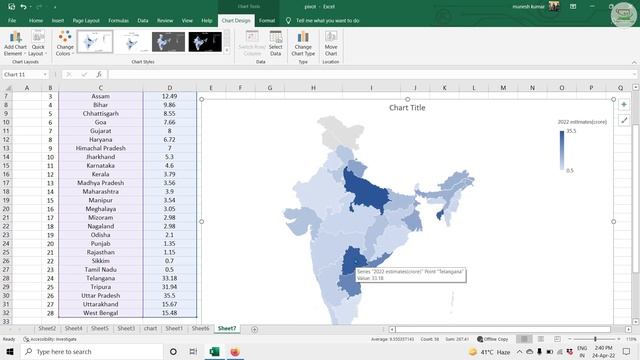Click the vertical scrollbar down arrow
Viewport: 640px width, 360px height.
tap(636, 322)
